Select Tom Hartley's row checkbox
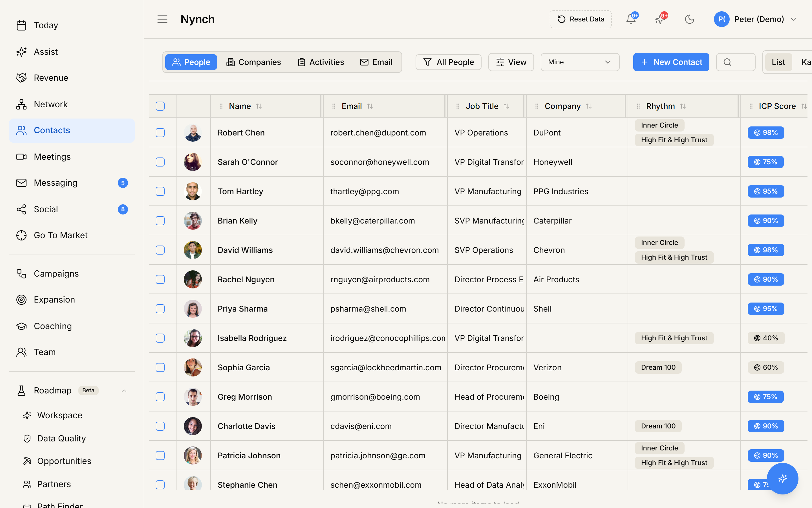 pyautogui.click(x=160, y=191)
